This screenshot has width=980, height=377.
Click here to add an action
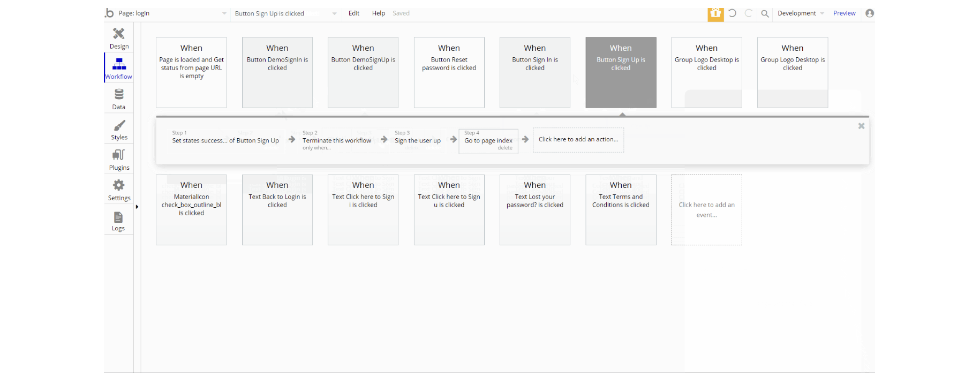(578, 140)
